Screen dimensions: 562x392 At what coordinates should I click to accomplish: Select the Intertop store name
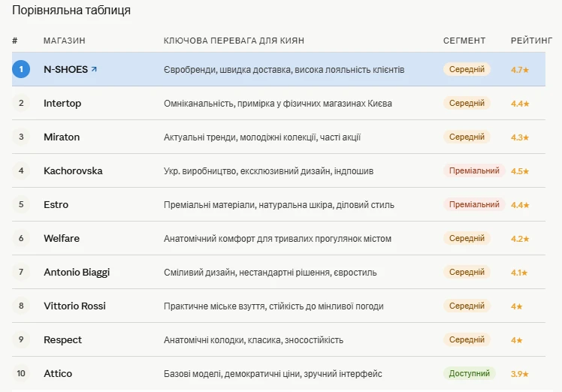(x=62, y=103)
